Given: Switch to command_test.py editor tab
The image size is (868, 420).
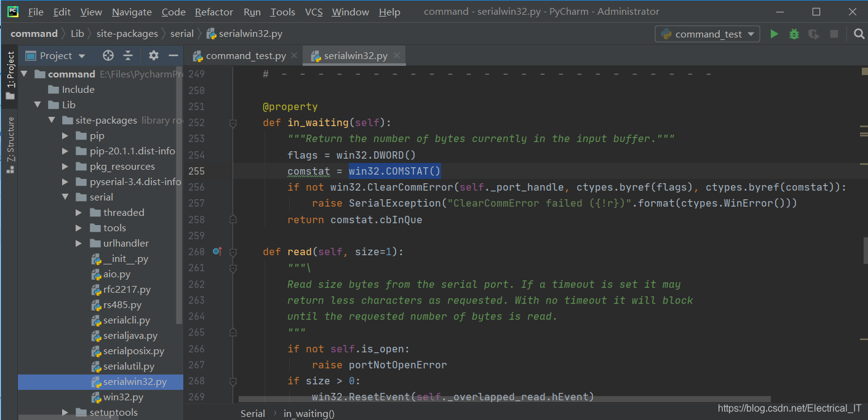Looking at the screenshot, I should click(245, 56).
